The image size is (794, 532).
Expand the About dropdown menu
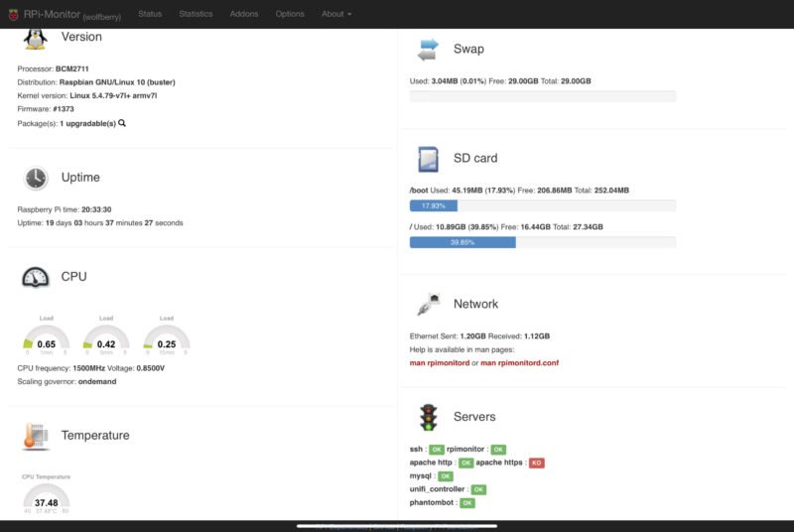pyautogui.click(x=336, y=14)
